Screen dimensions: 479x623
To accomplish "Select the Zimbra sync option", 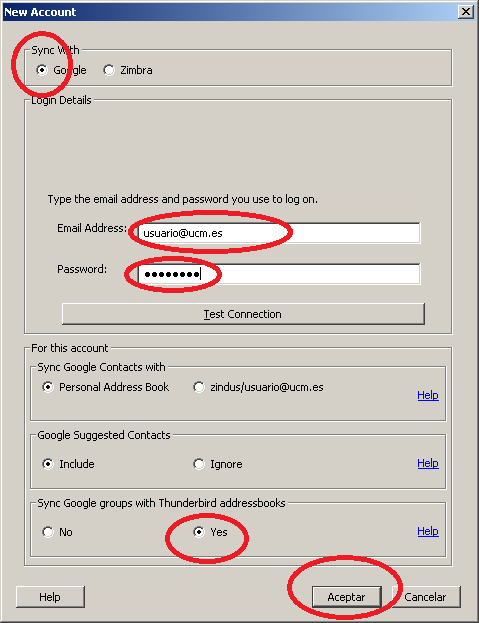I will pyautogui.click(x=109, y=70).
